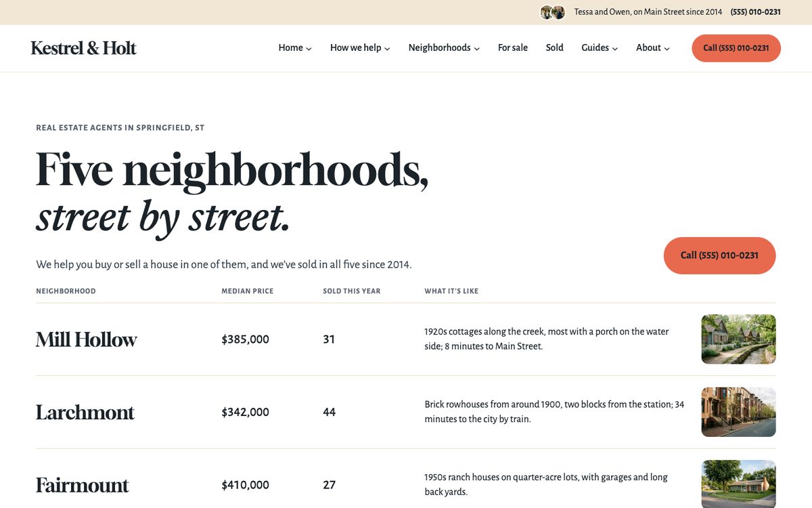Click the Median Price column header

coord(248,291)
